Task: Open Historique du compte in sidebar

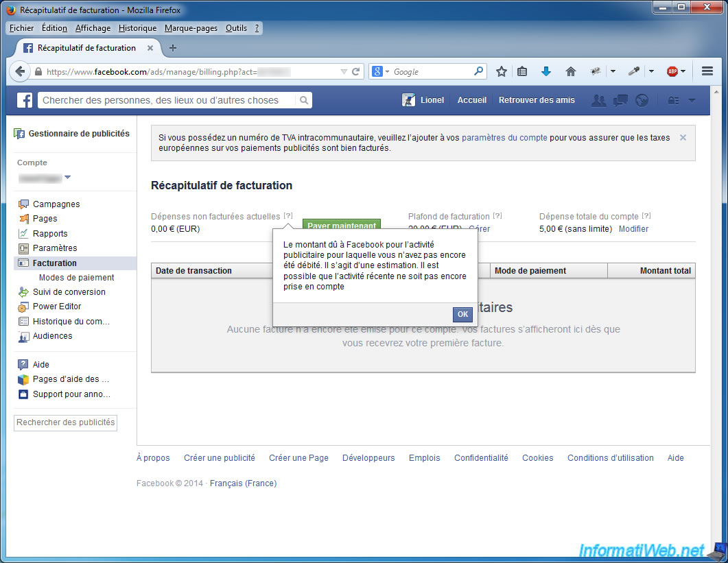Action: 71,321
